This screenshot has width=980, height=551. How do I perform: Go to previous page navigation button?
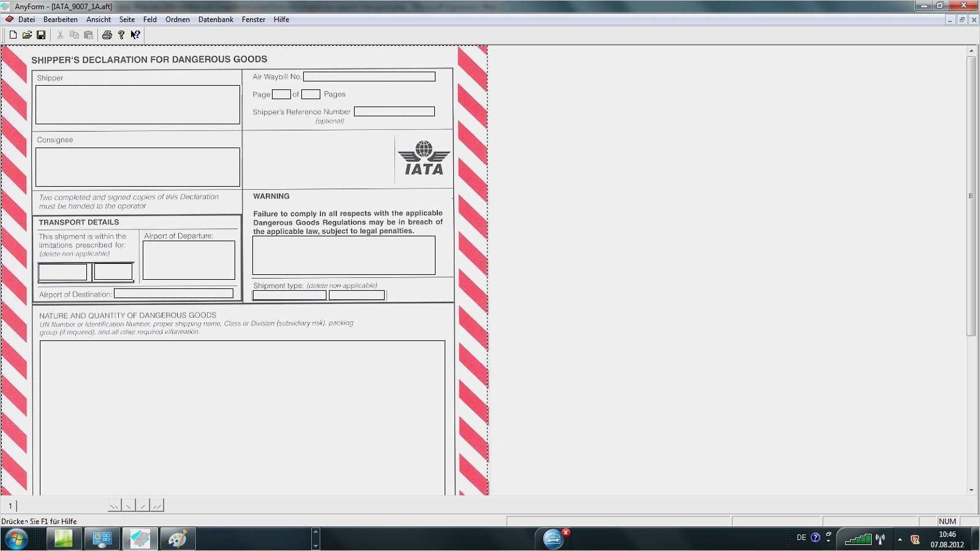129,506
